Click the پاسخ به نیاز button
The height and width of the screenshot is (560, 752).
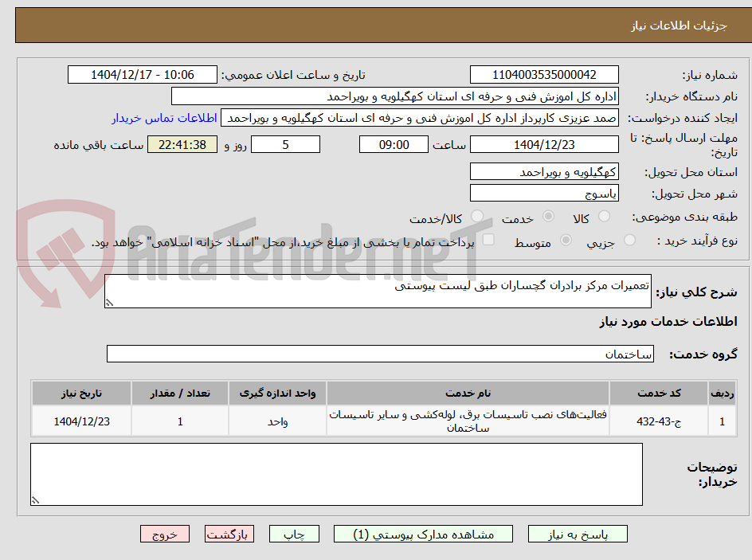point(578,534)
